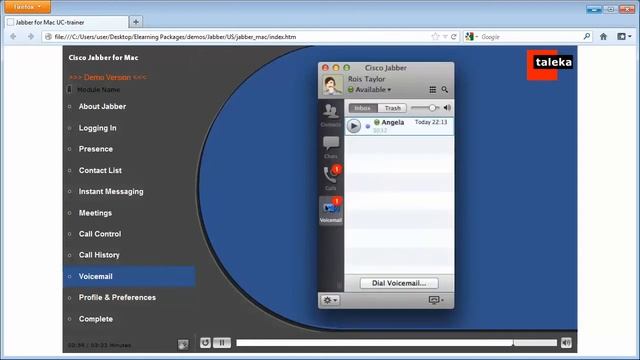Screen dimensions: 640x360
Task: Open the Firefox bookmarks menu button
Action: click(x=624, y=37)
